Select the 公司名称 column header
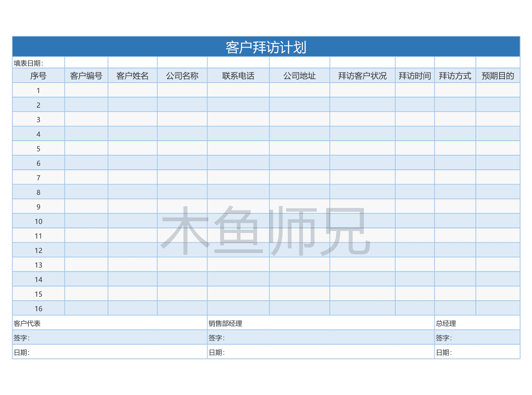This screenshot has height=395, width=532. click(x=182, y=75)
